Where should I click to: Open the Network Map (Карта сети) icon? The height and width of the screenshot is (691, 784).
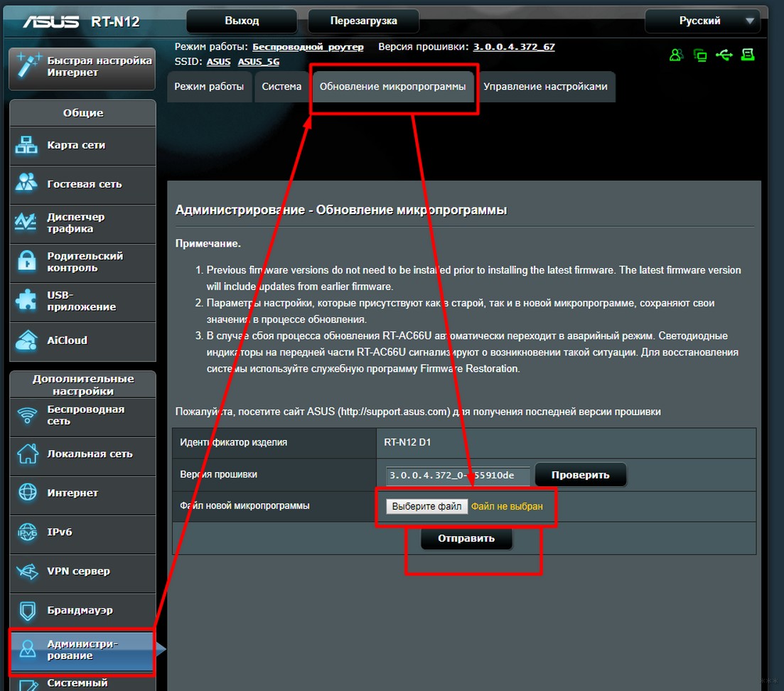pyautogui.click(x=27, y=145)
